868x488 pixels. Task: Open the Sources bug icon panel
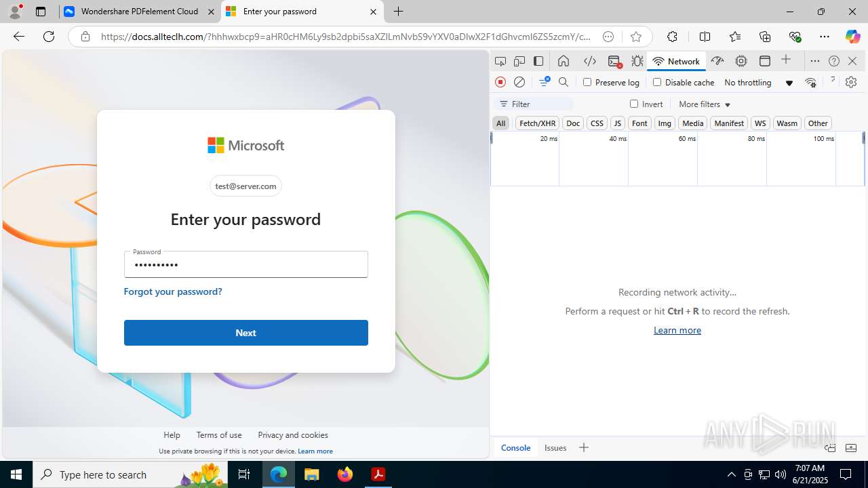(637, 61)
